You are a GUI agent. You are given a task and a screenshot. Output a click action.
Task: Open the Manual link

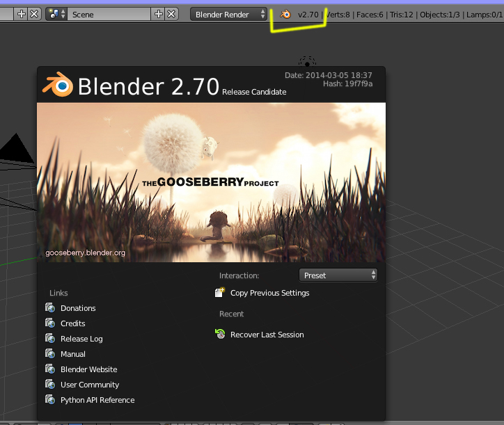[73, 354]
